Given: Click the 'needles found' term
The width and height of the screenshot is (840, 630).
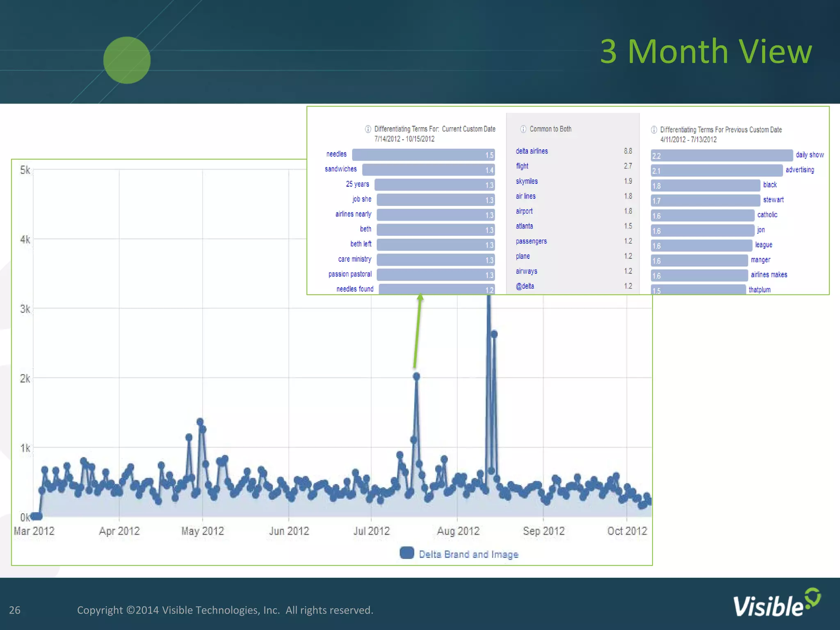Looking at the screenshot, I should (355, 289).
